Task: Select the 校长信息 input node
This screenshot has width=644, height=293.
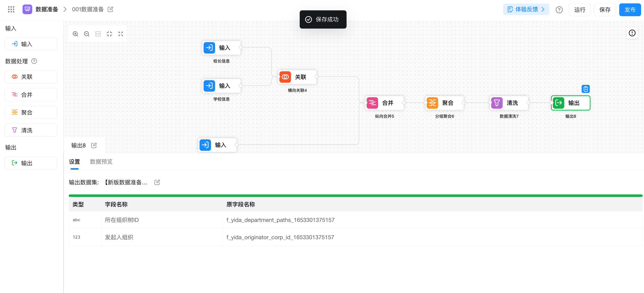Action: [x=222, y=48]
